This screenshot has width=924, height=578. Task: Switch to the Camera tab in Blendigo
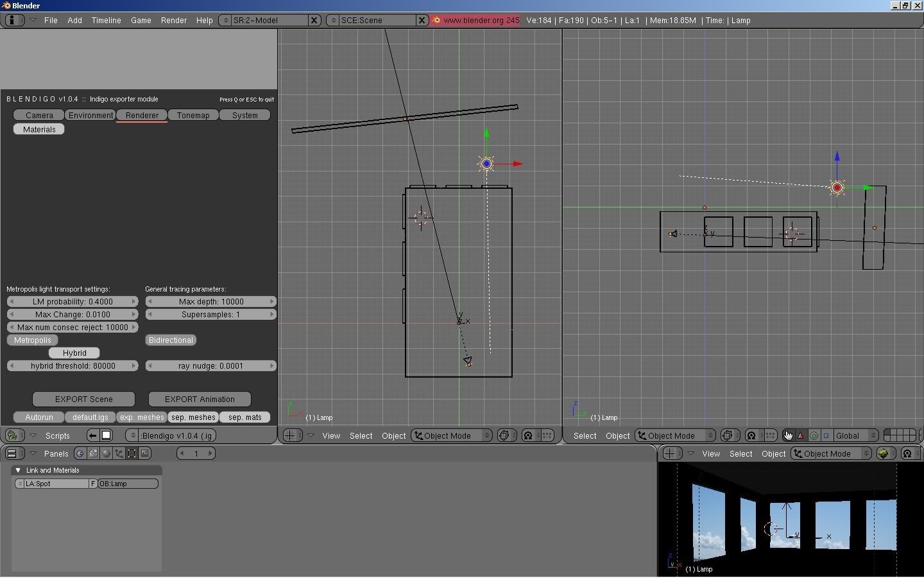(39, 115)
